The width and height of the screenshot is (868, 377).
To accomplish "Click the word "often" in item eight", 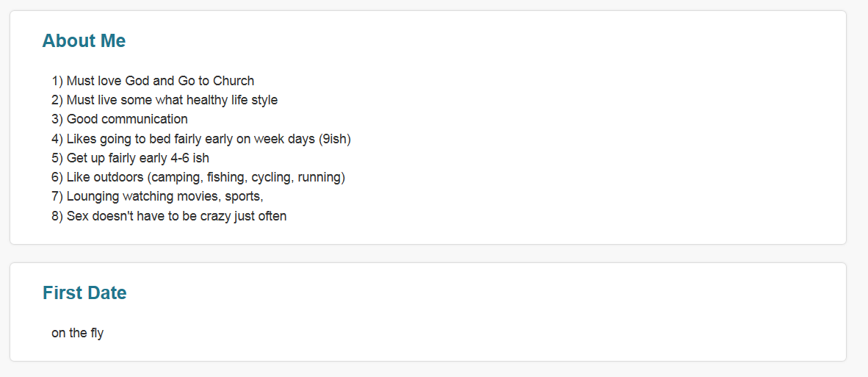I will [272, 216].
